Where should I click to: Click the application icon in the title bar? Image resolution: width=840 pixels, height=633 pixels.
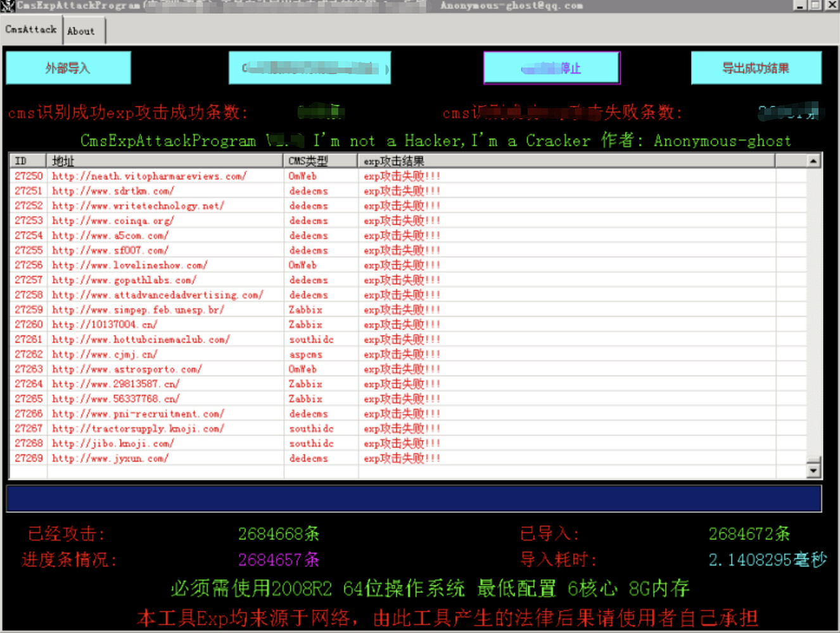(8, 6)
